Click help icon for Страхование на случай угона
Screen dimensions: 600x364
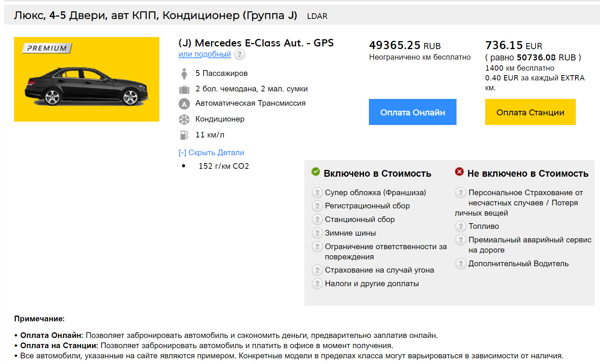[x=317, y=270]
